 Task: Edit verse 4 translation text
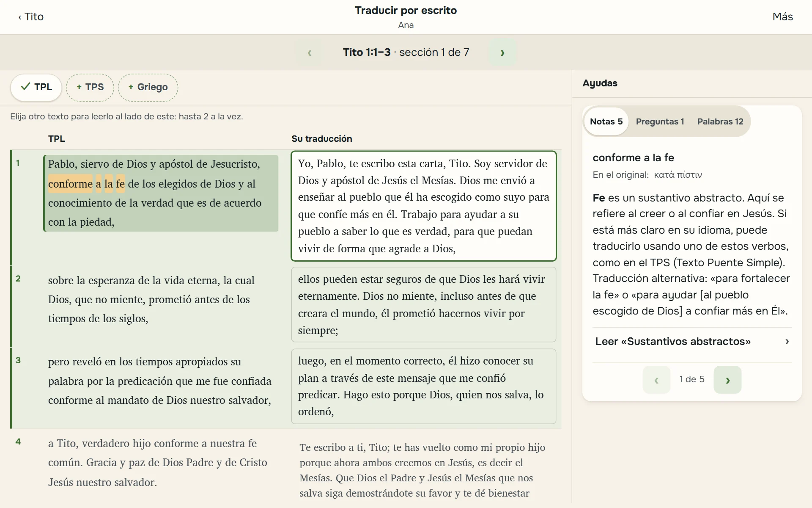click(423, 470)
